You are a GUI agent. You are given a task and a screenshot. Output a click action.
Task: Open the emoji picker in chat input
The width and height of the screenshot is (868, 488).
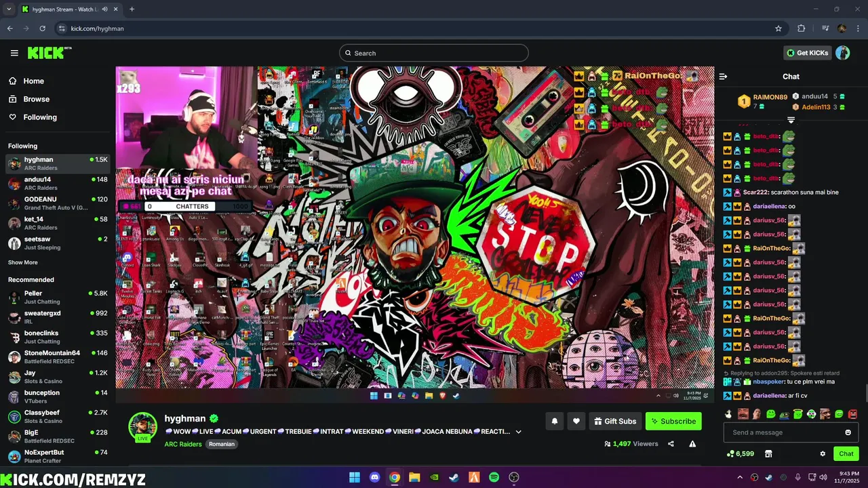(848, 432)
